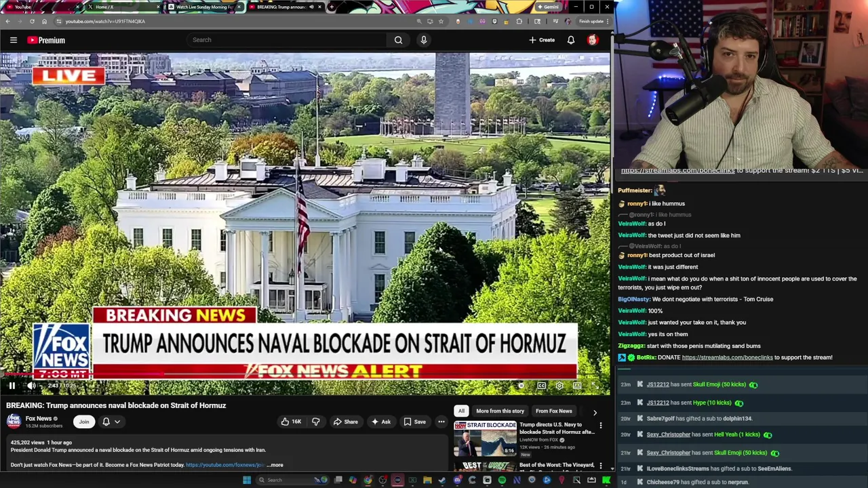The image size is (868, 488).
Task: Open more actions three-dot menu under video
Action: tap(441, 422)
